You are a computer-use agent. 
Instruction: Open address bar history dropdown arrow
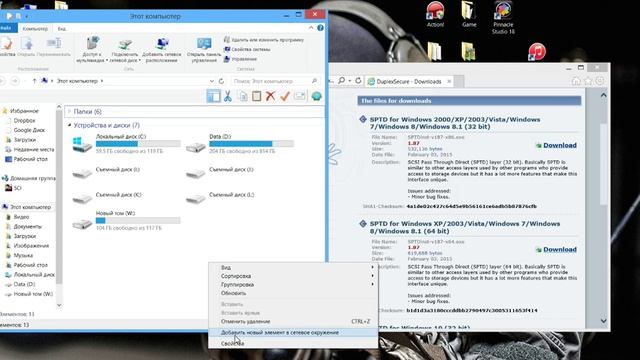click(x=211, y=81)
